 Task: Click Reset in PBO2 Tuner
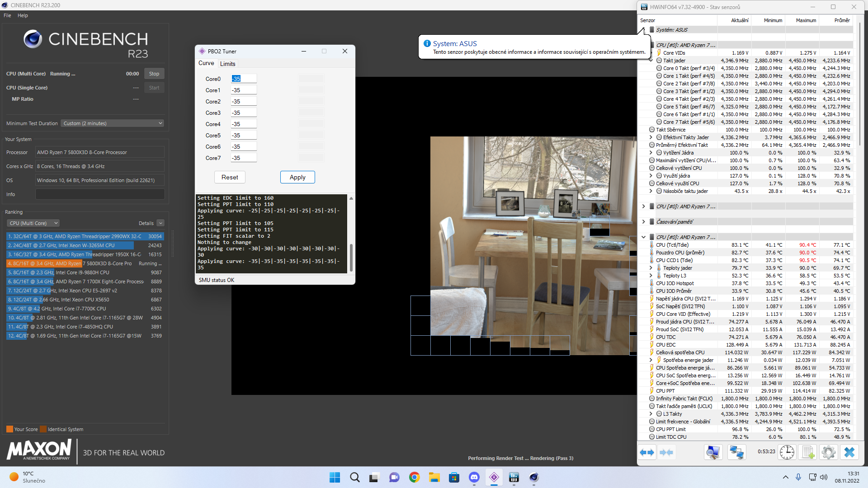[x=230, y=177]
